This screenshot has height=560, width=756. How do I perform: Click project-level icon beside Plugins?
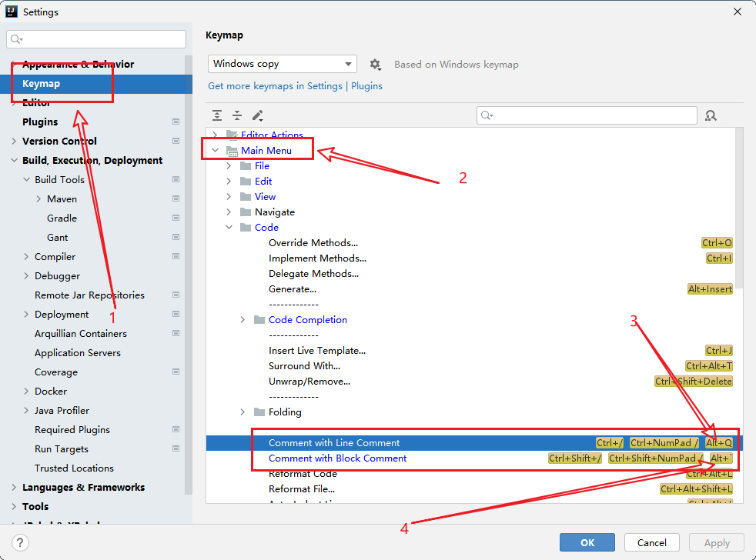tap(176, 122)
